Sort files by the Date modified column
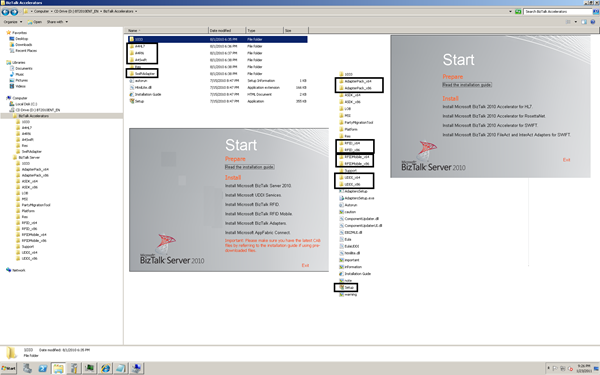 point(227,30)
